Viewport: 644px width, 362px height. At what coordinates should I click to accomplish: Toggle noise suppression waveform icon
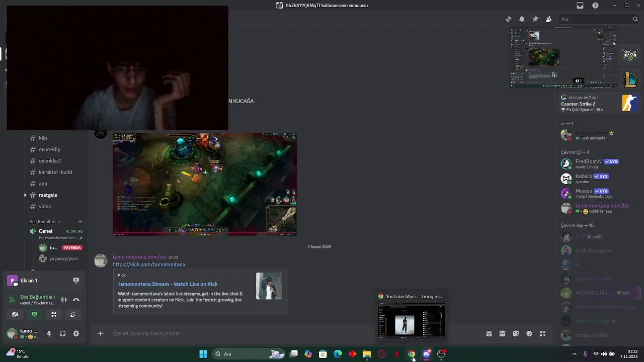click(x=64, y=300)
